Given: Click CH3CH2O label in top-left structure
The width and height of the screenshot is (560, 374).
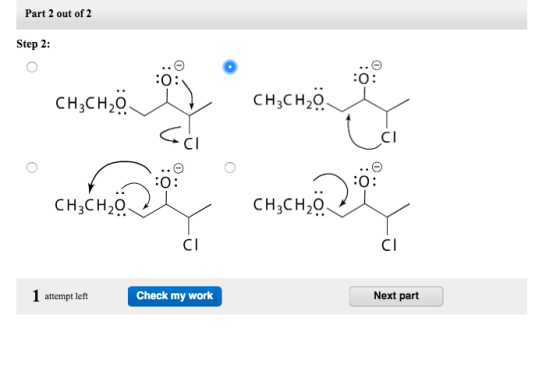Looking at the screenshot, I should coord(91,104).
